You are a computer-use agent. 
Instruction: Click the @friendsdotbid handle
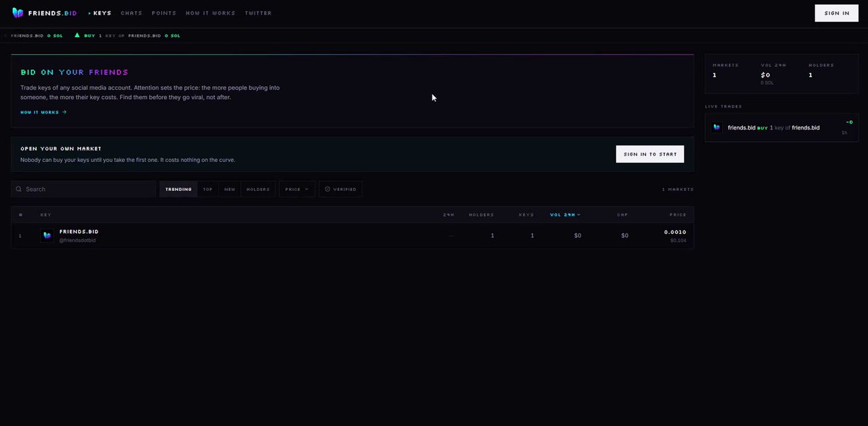pos(77,240)
